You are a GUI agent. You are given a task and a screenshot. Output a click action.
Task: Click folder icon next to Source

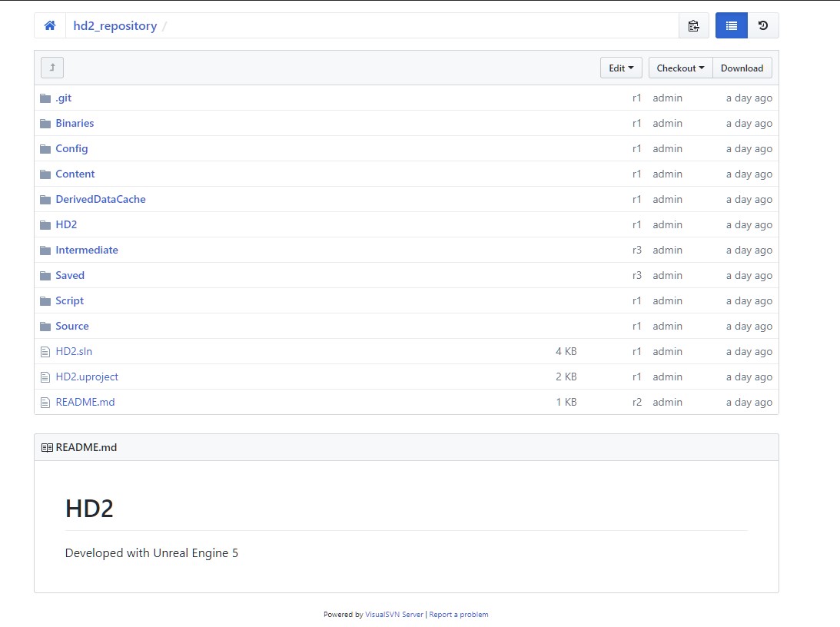[x=45, y=327]
